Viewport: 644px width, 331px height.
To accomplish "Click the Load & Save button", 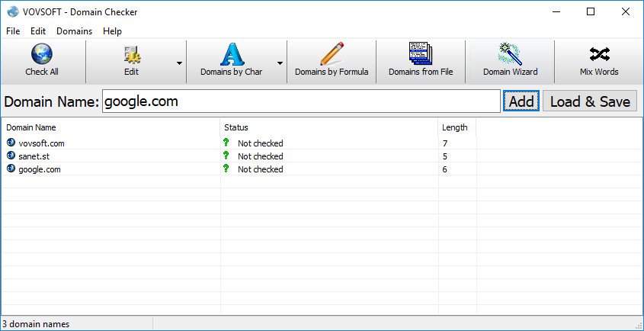I will 590,101.
